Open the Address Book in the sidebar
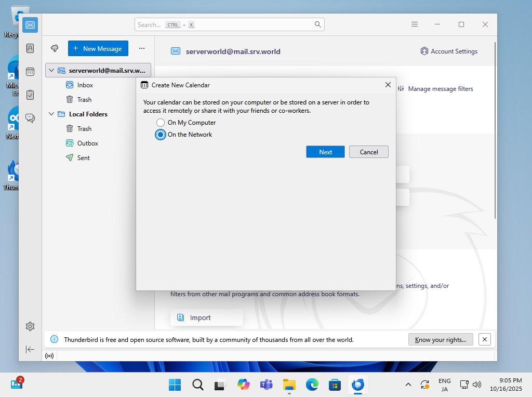 (x=30, y=48)
